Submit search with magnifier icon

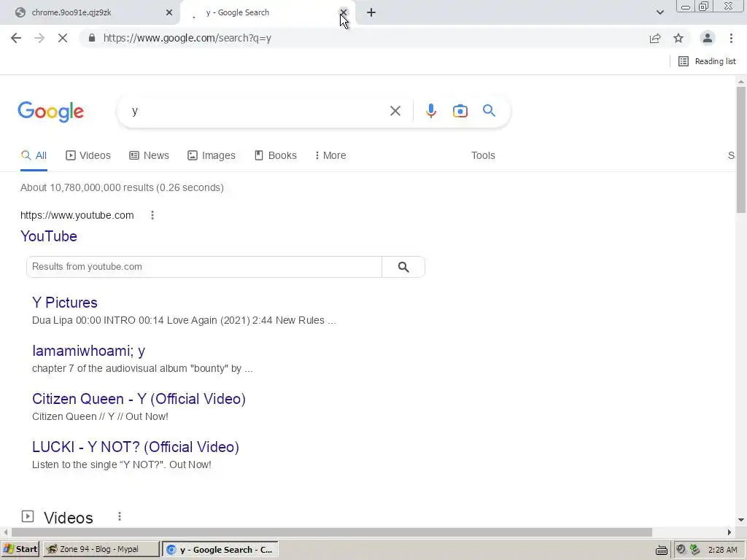[489, 111]
